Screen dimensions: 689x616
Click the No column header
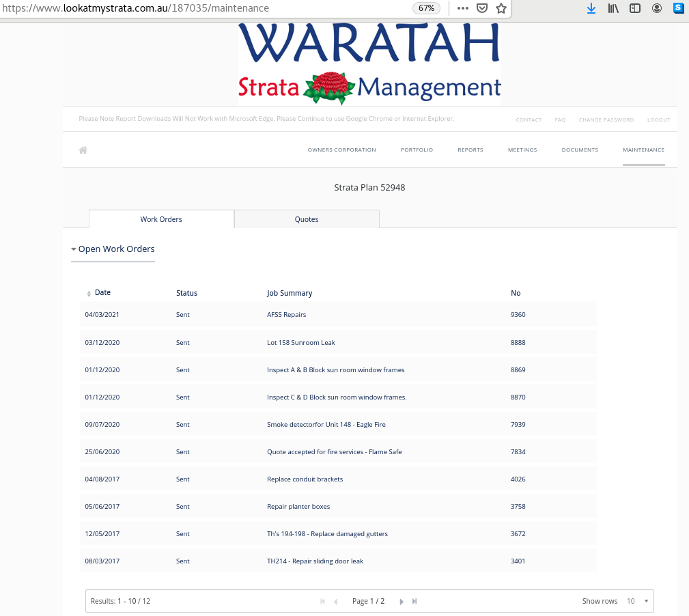[x=516, y=293]
